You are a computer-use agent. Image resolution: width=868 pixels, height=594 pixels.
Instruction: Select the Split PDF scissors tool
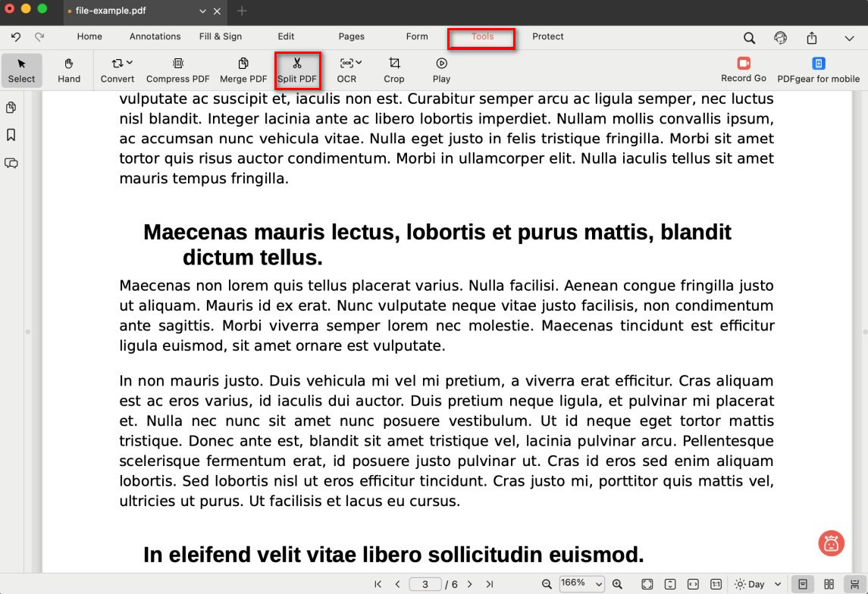point(297,70)
